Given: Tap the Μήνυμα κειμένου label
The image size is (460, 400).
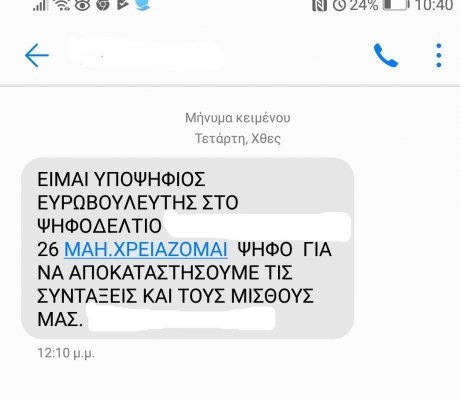Looking at the screenshot, I should point(238,118).
